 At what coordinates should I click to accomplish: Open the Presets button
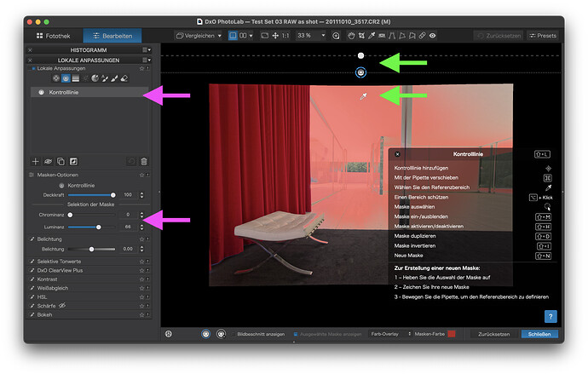coord(542,36)
